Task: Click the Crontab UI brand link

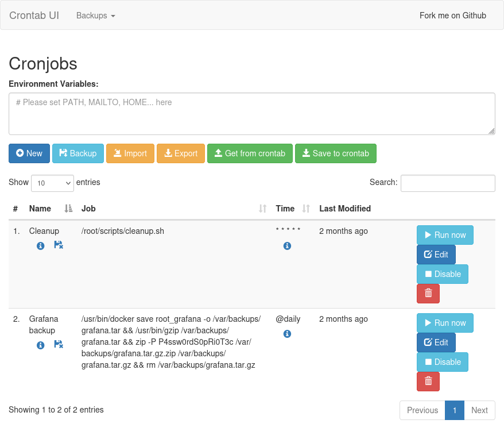Action: [34, 16]
